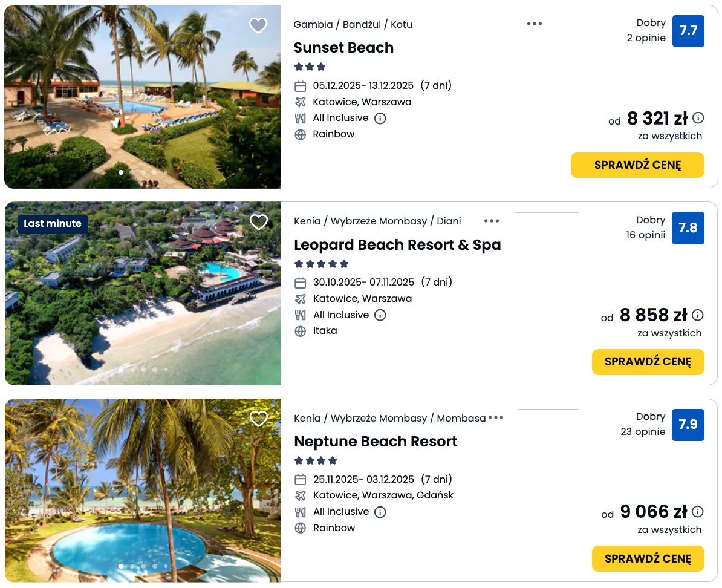Open price info icon next to 9 066 zł

pos(698,512)
